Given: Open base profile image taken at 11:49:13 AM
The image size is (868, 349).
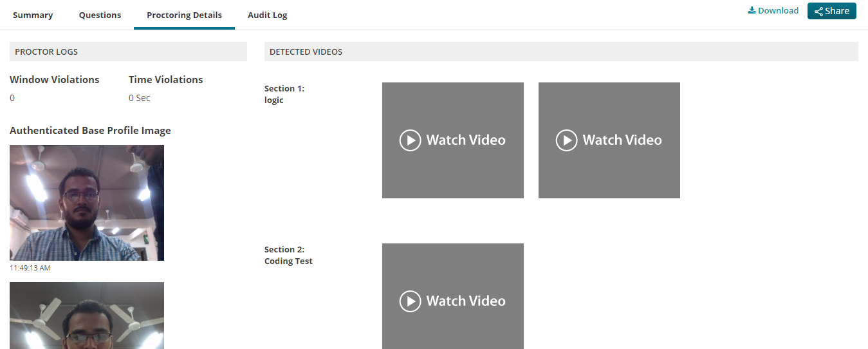Looking at the screenshot, I should click(x=87, y=203).
